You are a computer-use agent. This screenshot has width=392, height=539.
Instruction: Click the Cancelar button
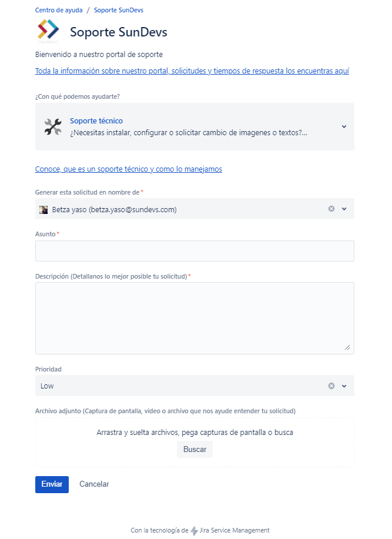94,484
